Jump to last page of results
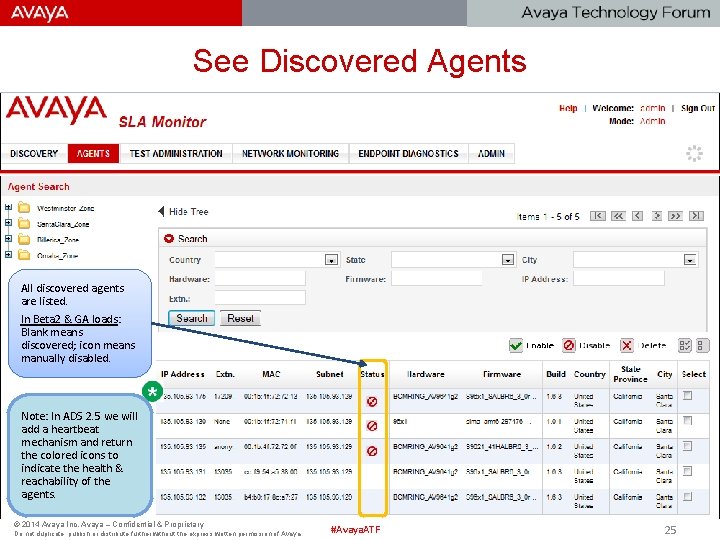 [x=696, y=216]
